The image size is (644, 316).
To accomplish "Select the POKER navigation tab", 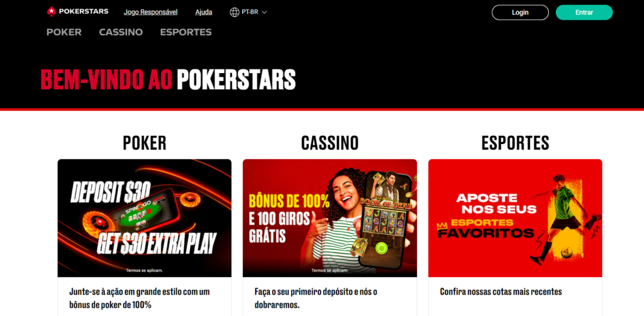I will coord(64,32).
